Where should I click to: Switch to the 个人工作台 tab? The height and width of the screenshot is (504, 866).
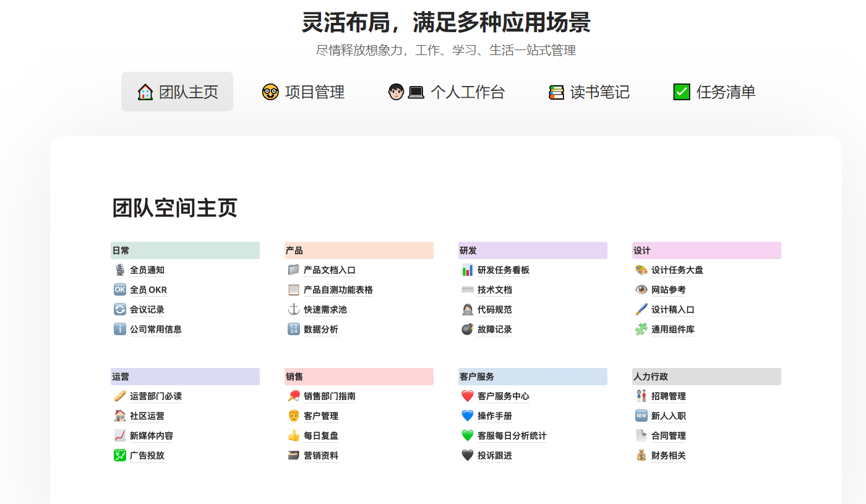click(446, 92)
